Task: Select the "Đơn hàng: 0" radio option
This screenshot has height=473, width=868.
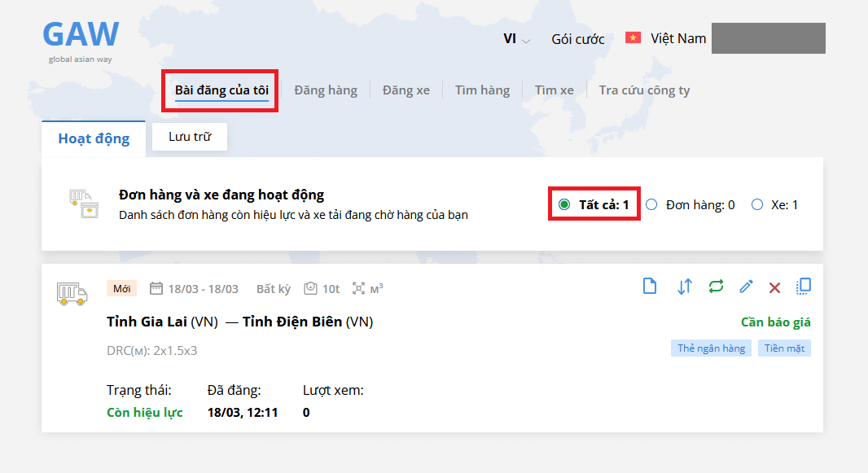Action: (x=651, y=205)
